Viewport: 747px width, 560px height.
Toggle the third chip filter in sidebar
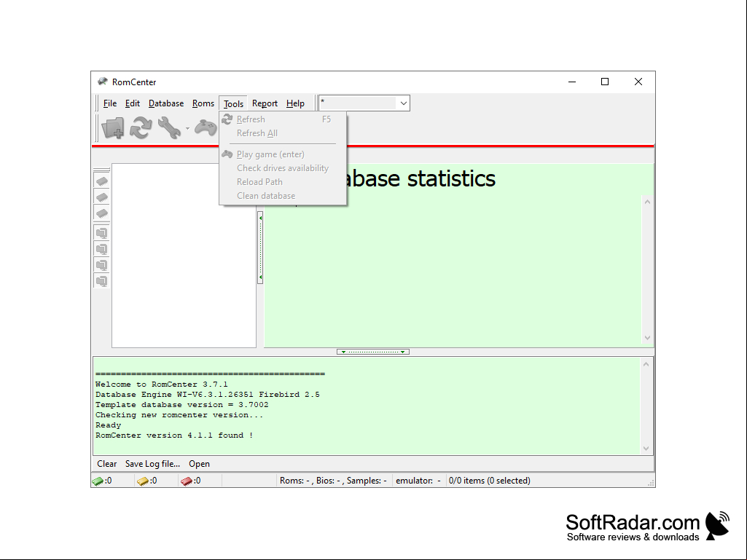(101, 213)
